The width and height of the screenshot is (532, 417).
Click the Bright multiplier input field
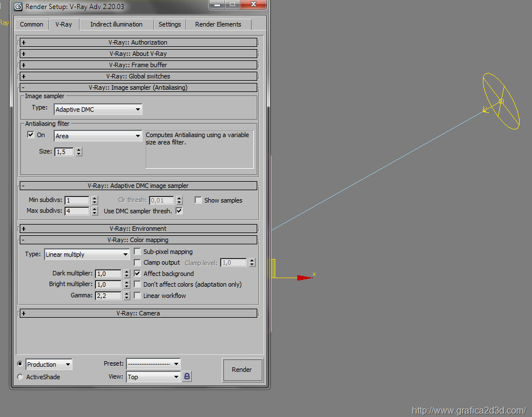click(108, 284)
